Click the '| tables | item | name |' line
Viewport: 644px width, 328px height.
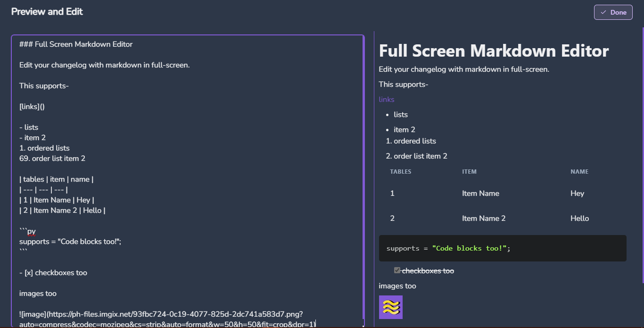(x=56, y=179)
